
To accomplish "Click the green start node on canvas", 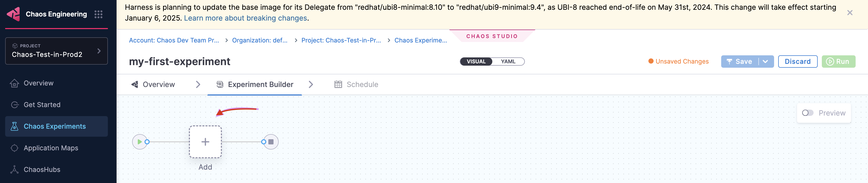I will coord(140,142).
